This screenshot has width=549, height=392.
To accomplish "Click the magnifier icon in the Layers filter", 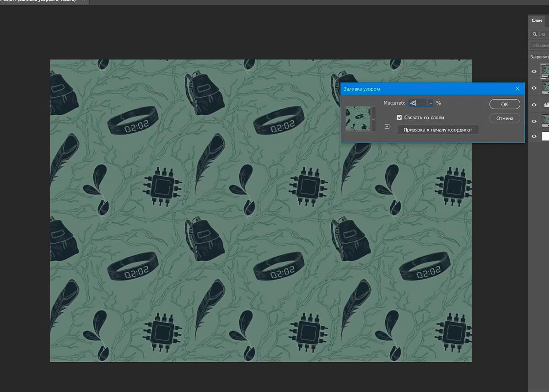I will click(x=534, y=34).
